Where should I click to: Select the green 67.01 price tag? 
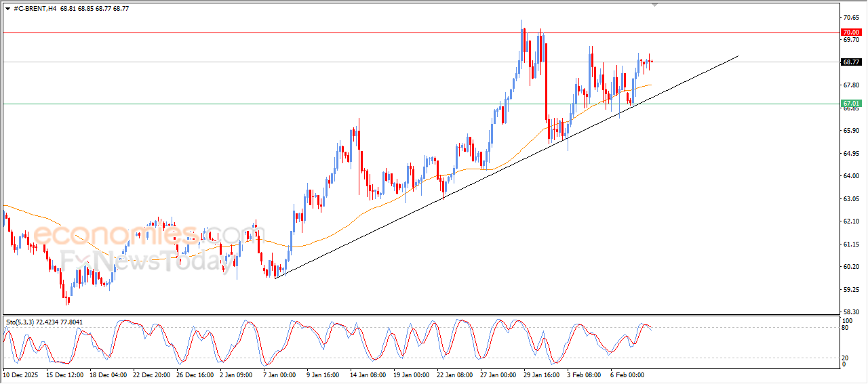(850, 104)
